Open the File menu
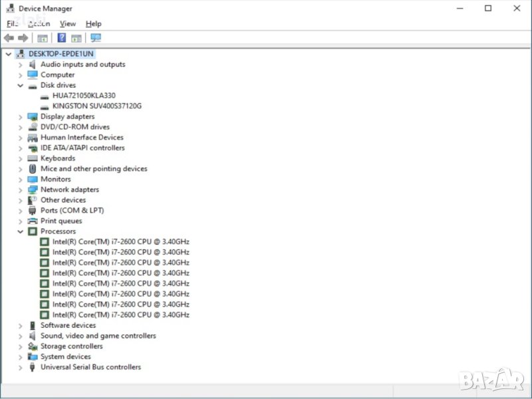The image size is (532, 399). point(13,24)
